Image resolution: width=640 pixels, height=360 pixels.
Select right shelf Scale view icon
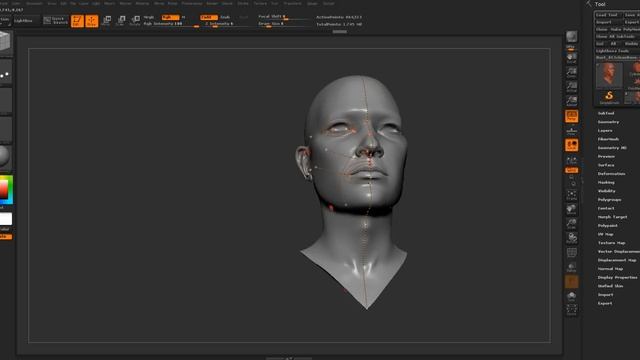pos(571,224)
